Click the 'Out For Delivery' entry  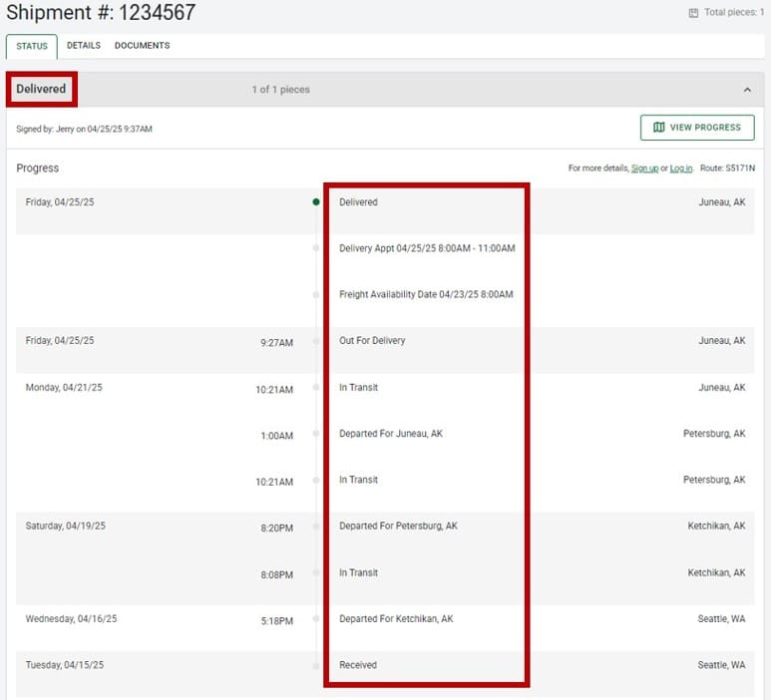(372, 341)
